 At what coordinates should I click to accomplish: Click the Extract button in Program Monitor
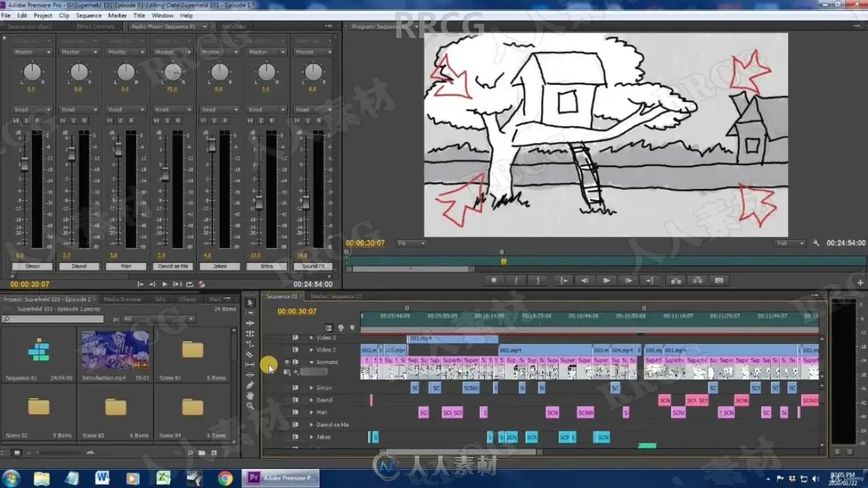[x=697, y=280]
